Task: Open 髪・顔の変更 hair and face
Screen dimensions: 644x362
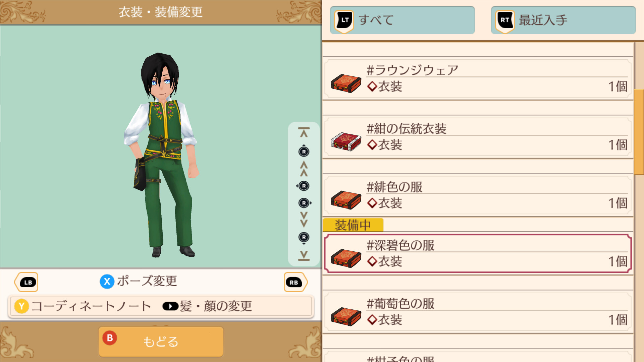Action: coord(207,306)
